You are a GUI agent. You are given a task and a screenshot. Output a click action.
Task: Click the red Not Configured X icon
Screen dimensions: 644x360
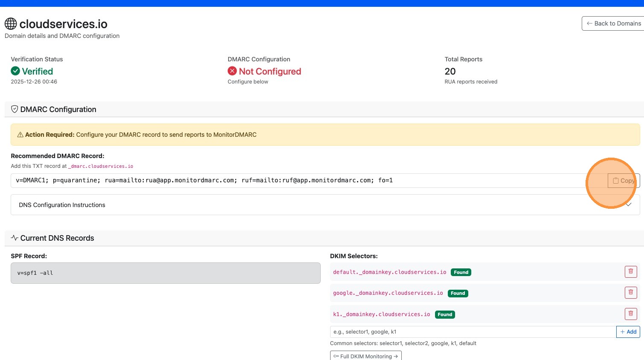coord(232,71)
